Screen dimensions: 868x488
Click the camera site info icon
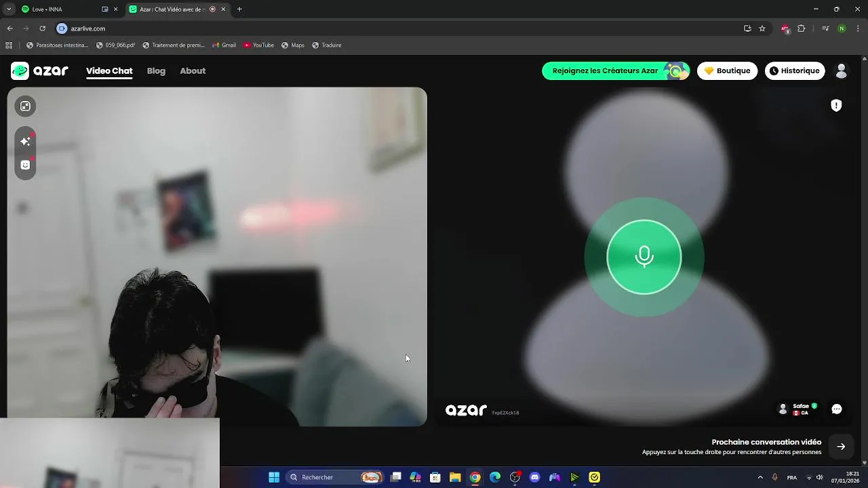point(62,28)
